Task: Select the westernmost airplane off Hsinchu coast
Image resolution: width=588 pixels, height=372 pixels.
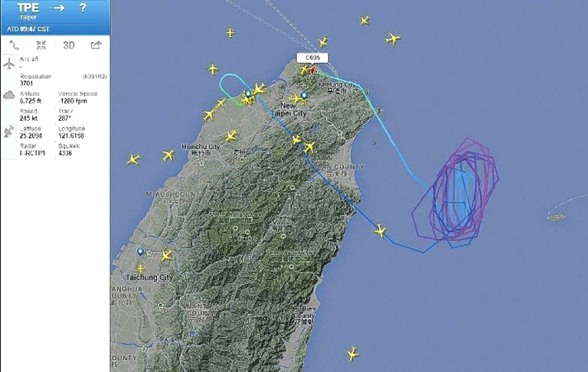Action: (133, 159)
